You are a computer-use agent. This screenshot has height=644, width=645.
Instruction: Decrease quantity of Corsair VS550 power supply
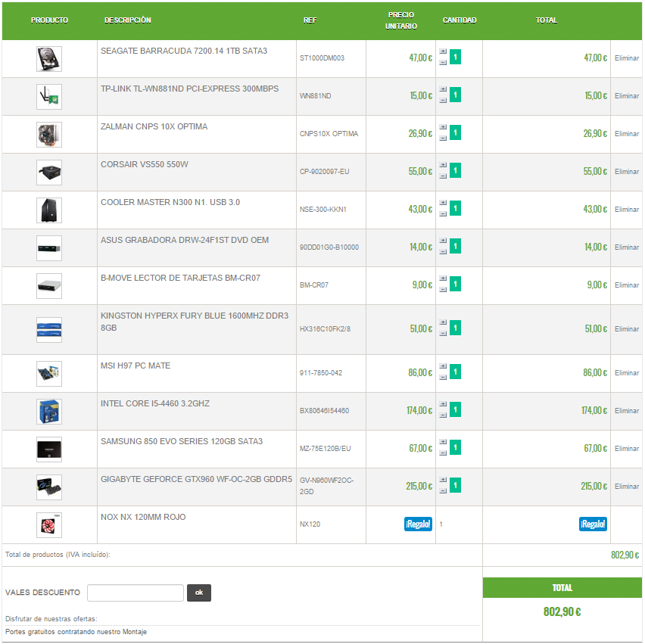click(443, 176)
